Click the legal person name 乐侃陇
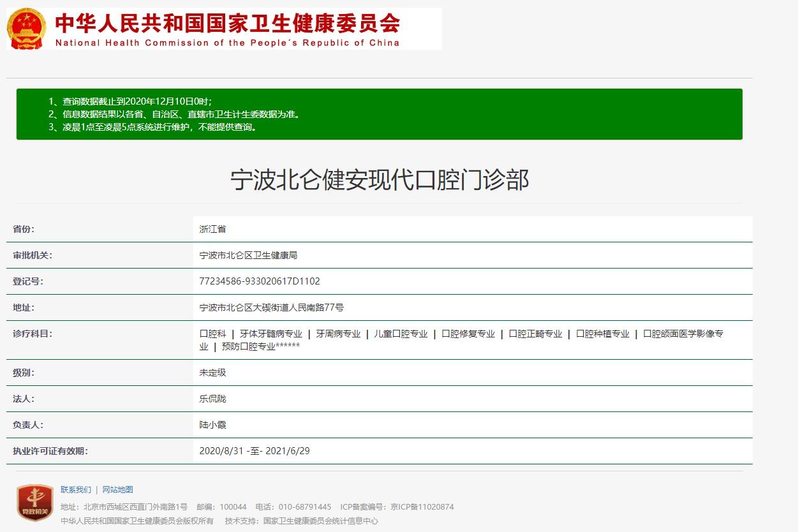This screenshot has width=798, height=532. [212, 399]
